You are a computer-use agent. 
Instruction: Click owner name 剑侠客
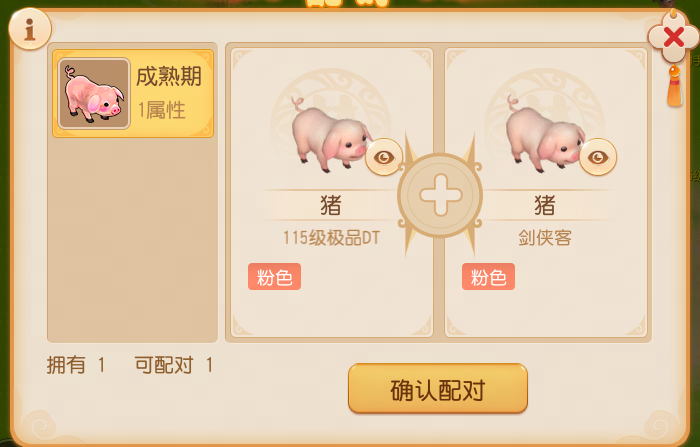[545, 238]
